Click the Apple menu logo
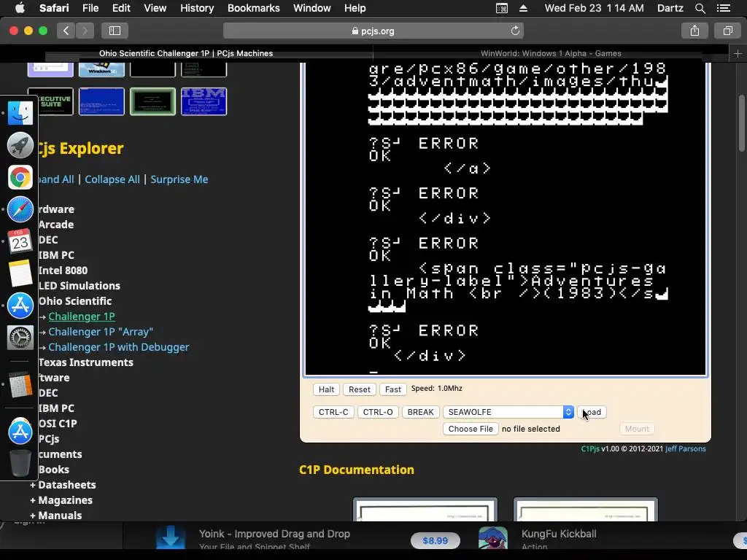This screenshot has width=747, height=560. click(20, 8)
